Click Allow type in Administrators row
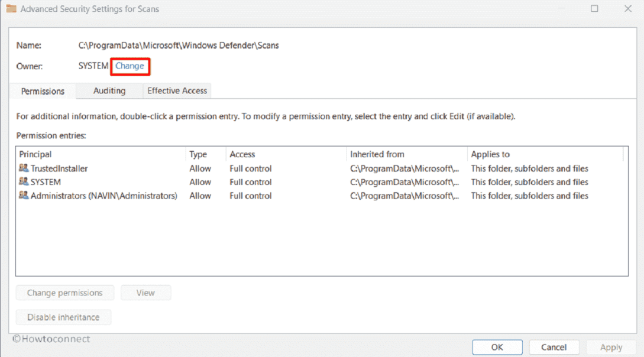Image resolution: width=644 pixels, height=357 pixels. coord(200,196)
